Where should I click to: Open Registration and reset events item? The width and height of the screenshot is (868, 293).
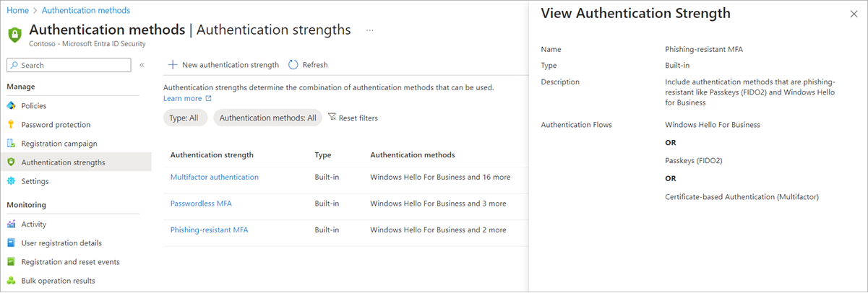point(71,261)
